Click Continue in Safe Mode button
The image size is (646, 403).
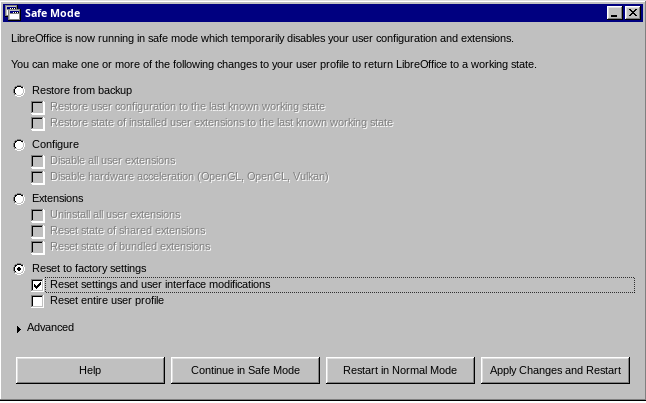pyautogui.click(x=245, y=370)
